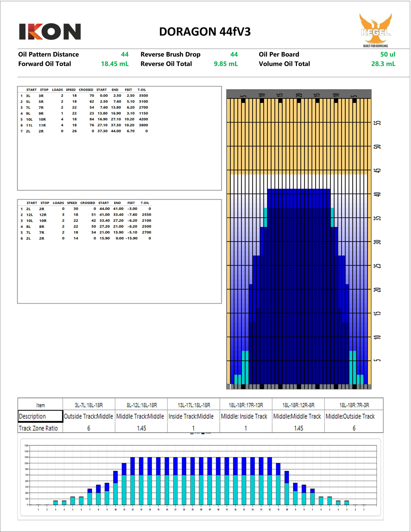411x532 pixels.
Task: Click the 12L start cell
Action: pos(30,215)
